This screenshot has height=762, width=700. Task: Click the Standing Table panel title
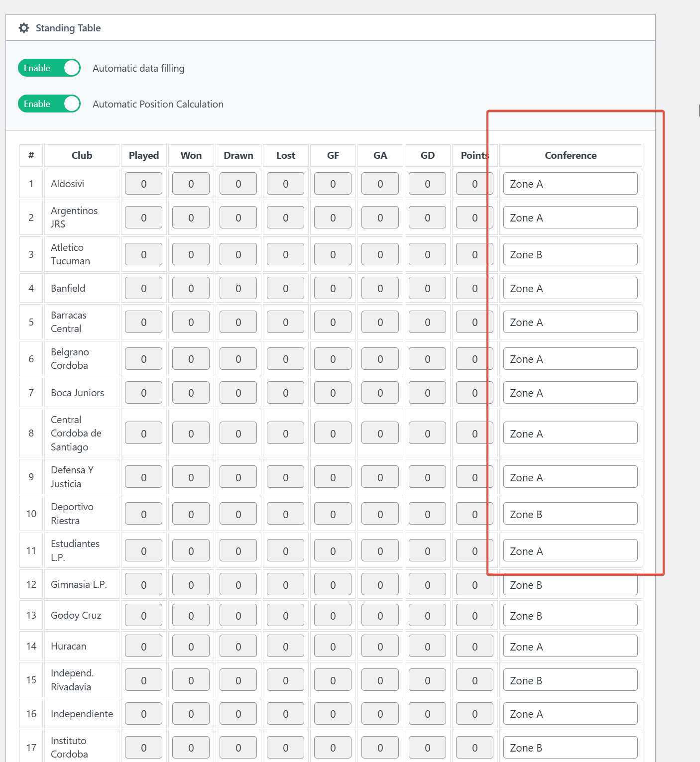coord(68,28)
